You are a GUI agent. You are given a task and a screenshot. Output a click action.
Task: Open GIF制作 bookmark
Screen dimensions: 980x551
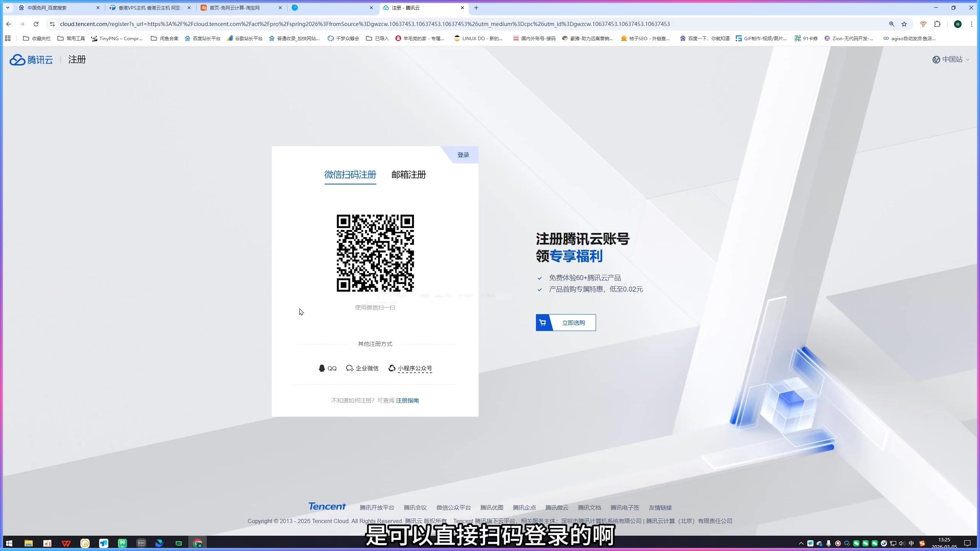tap(761, 38)
